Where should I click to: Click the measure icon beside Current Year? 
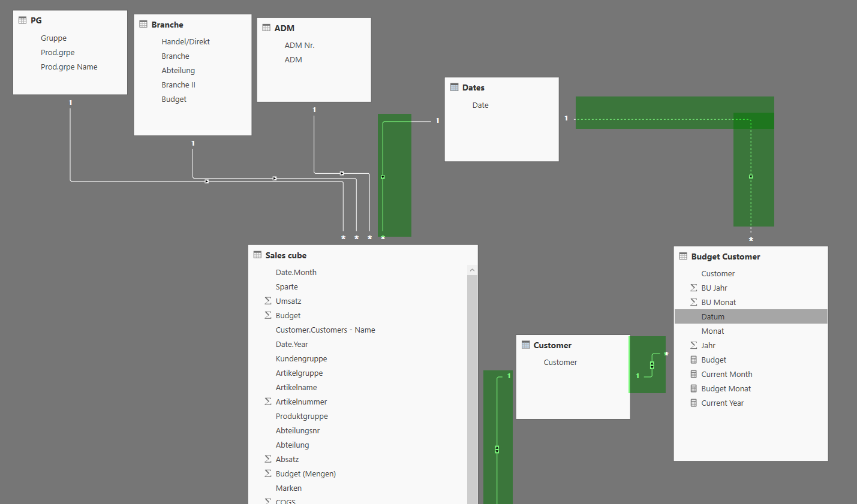pyautogui.click(x=693, y=403)
